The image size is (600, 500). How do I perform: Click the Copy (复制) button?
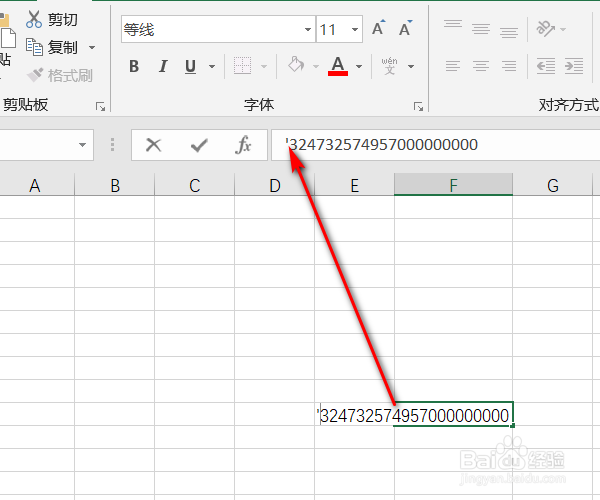click(x=51, y=47)
